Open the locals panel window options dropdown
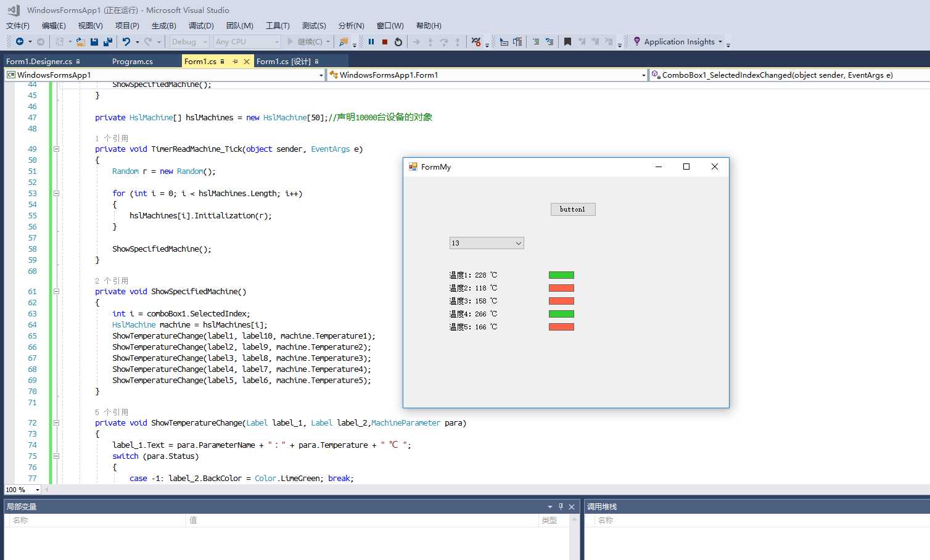The height and width of the screenshot is (560, 930). click(x=550, y=507)
